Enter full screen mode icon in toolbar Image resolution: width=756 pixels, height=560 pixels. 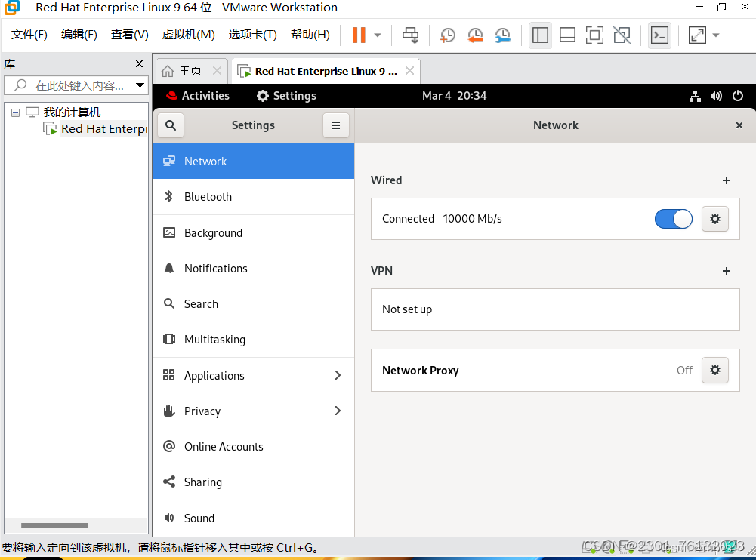[594, 35]
